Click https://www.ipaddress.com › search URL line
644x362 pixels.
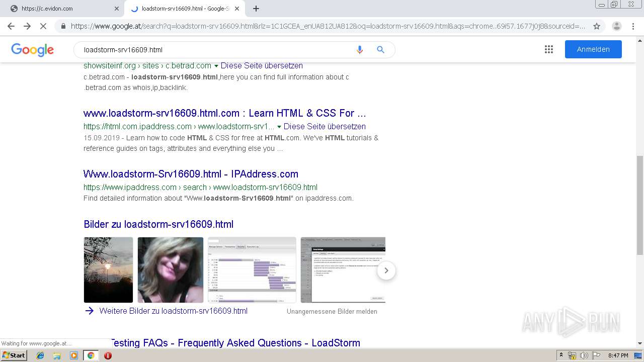tap(200, 188)
